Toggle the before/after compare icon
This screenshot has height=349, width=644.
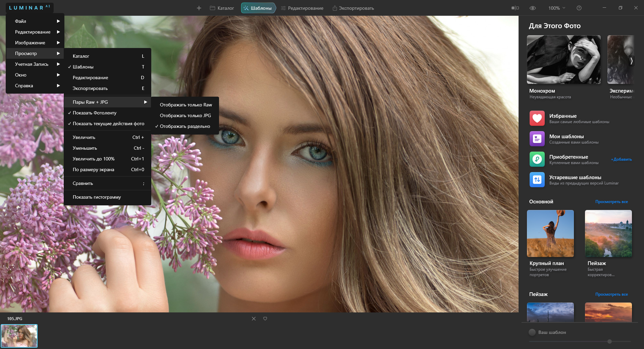[x=515, y=8]
